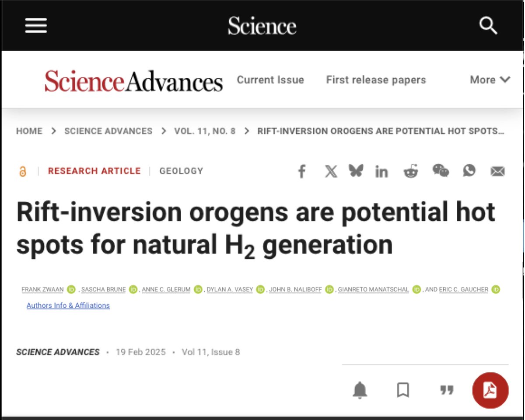Open the citation options
The width and height of the screenshot is (525, 420).
[447, 391]
